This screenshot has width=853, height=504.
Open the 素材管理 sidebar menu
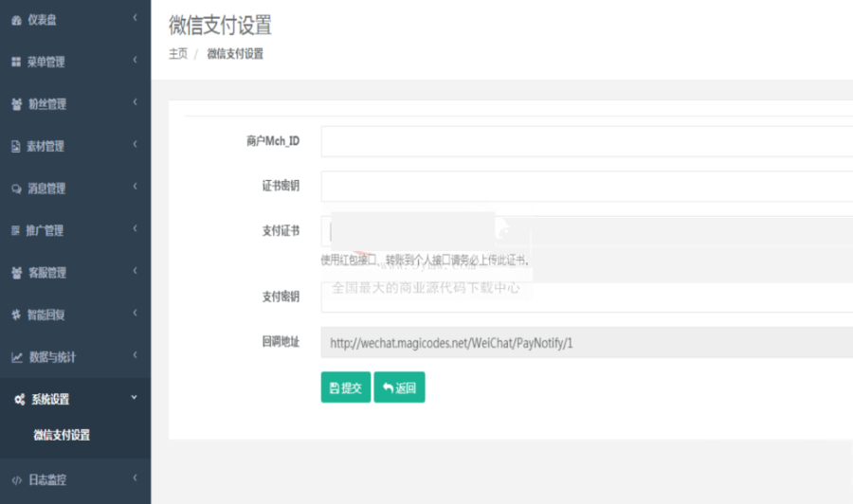click(75, 146)
